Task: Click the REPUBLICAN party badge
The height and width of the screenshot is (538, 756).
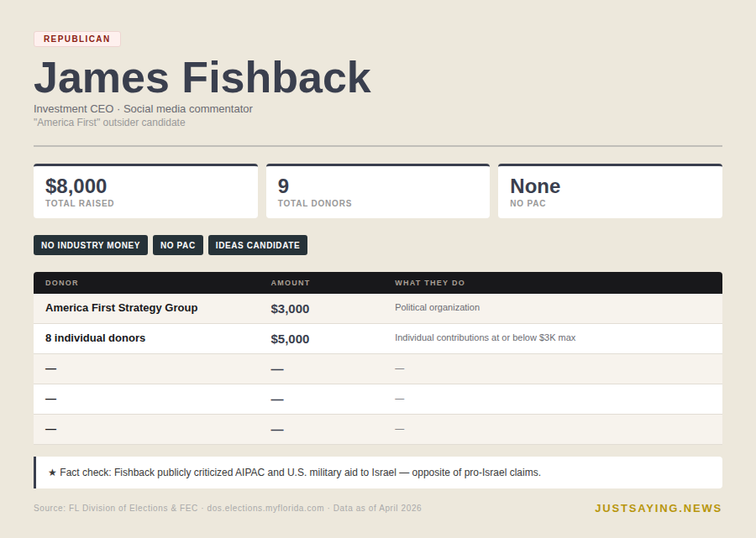Action: pyautogui.click(x=77, y=39)
